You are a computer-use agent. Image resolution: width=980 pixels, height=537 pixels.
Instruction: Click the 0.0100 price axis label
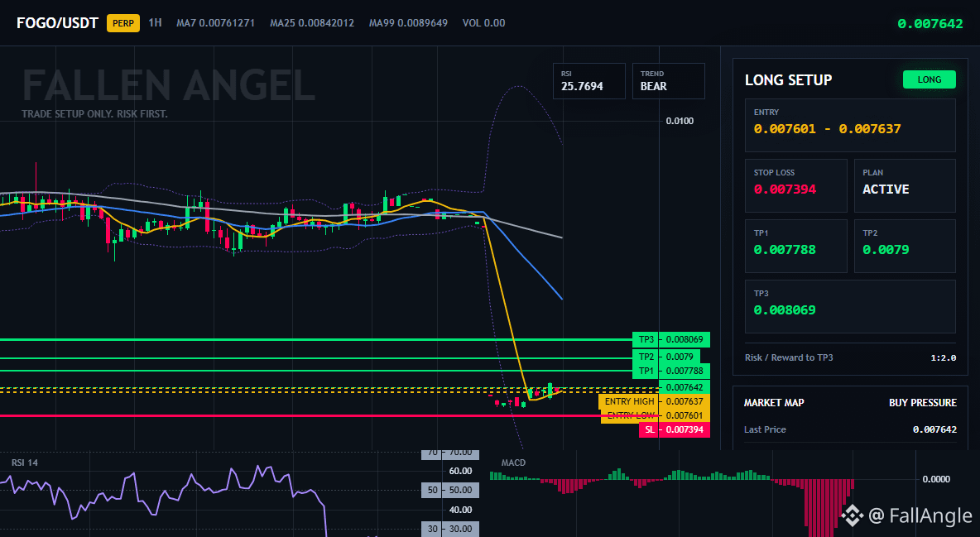click(680, 122)
